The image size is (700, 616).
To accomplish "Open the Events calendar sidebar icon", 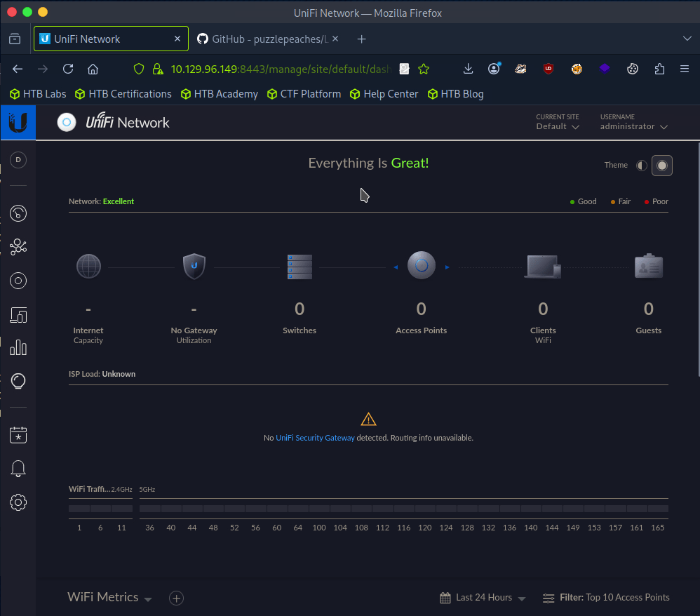I will 18,435.
